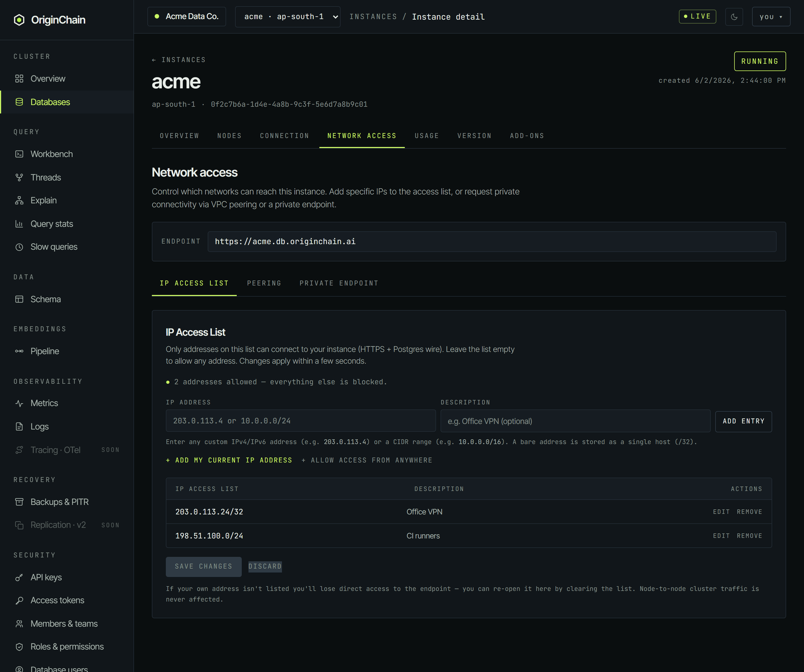This screenshot has width=804, height=672.
Task: Click the instance UUID text
Action: [289, 104]
